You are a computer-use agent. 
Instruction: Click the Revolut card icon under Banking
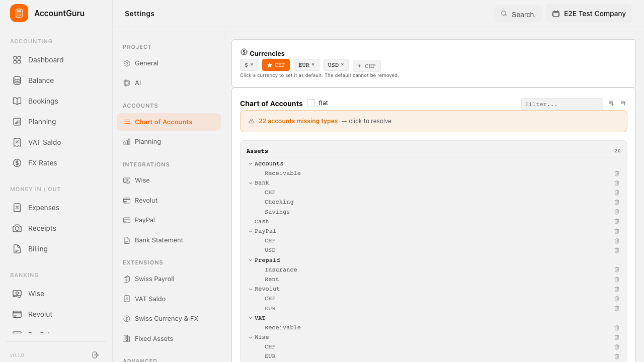click(17, 314)
